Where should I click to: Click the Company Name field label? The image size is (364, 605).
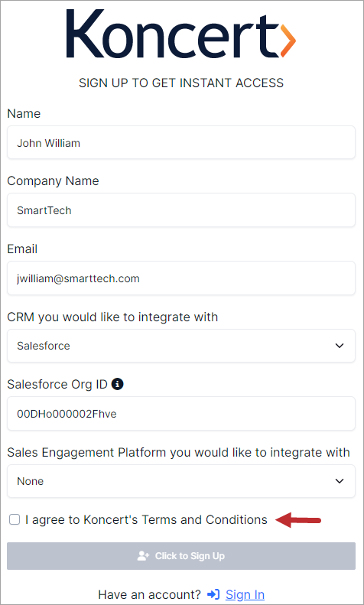click(53, 181)
